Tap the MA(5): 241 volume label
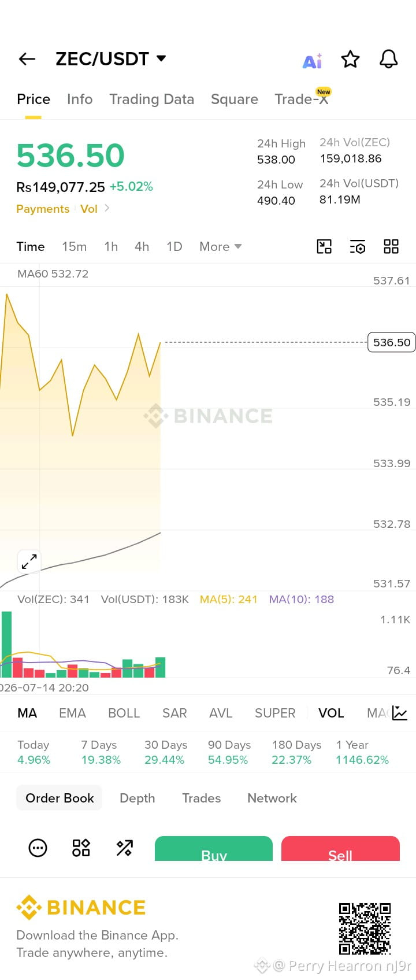Viewport: 416px width, 980px height. pos(229,600)
